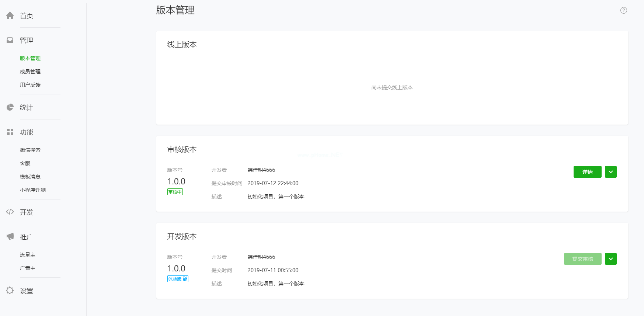Select 小程序评测 in the sidebar

coord(33,190)
